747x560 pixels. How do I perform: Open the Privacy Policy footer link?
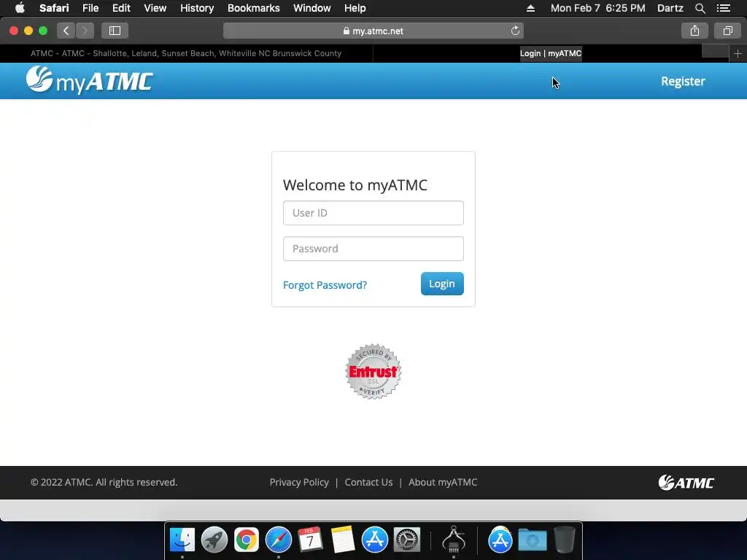click(299, 483)
